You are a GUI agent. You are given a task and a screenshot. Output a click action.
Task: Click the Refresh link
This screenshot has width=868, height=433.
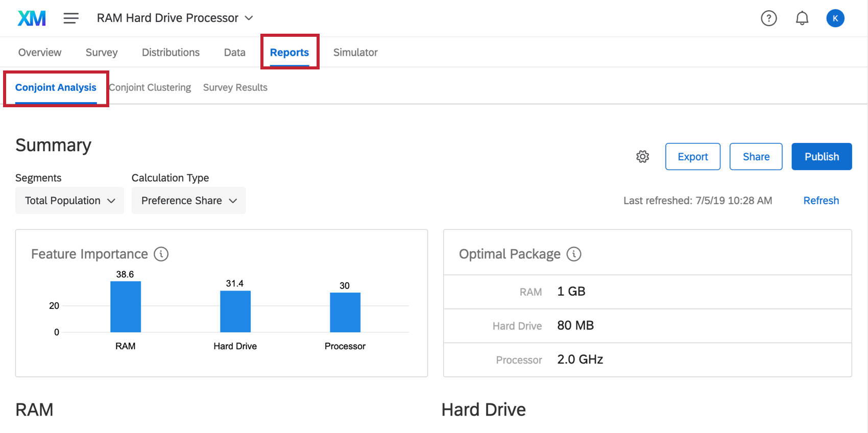point(821,200)
